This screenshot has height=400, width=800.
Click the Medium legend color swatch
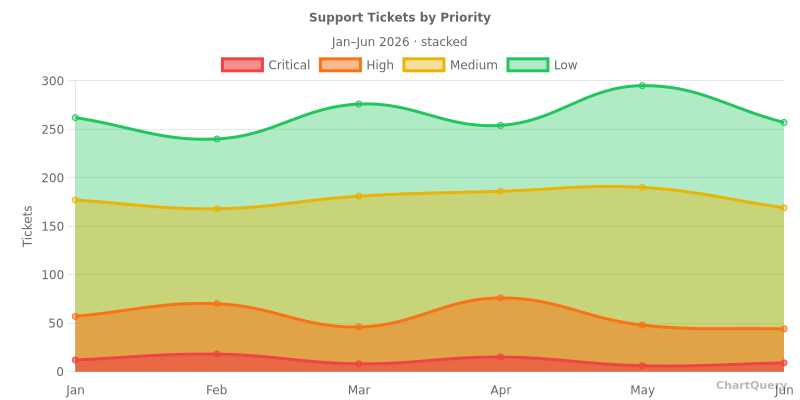point(424,65)
